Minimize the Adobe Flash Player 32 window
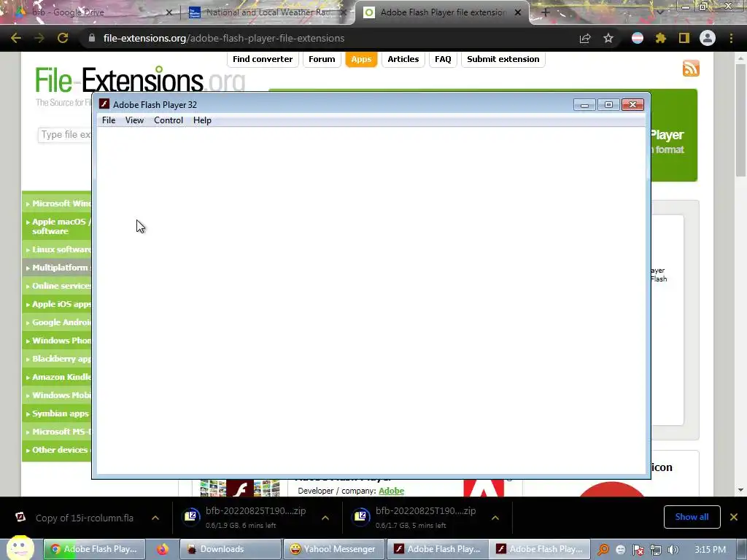Viewport: 747px width, 560px height. tap(584, 104)
